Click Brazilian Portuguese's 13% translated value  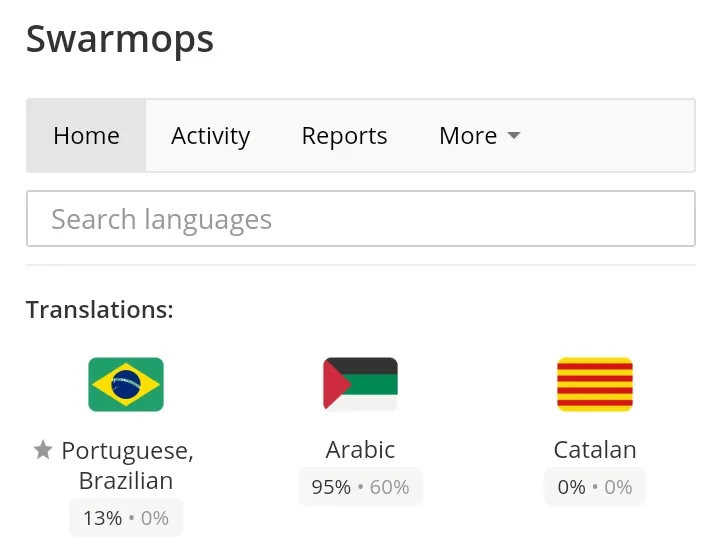102,518
